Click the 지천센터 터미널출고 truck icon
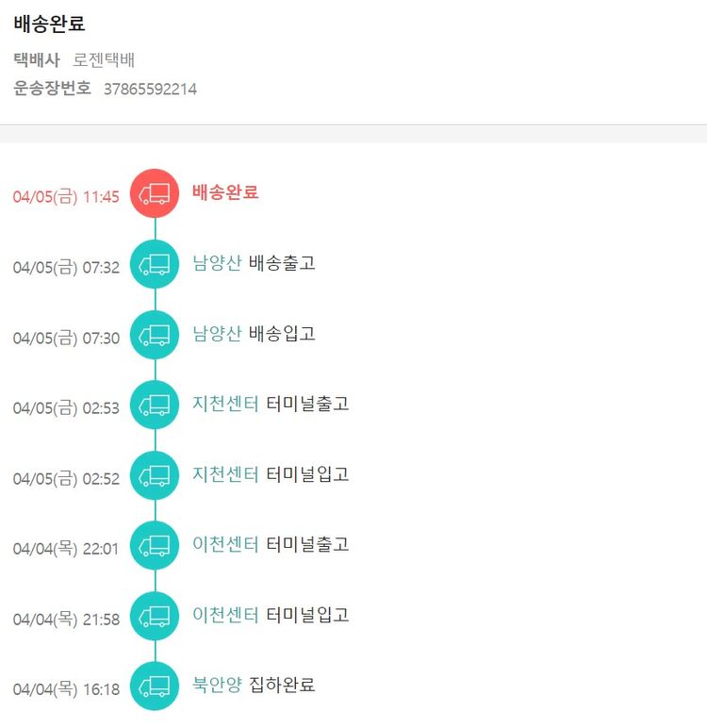Screen dimensions: 707x728 coord(154,405)
